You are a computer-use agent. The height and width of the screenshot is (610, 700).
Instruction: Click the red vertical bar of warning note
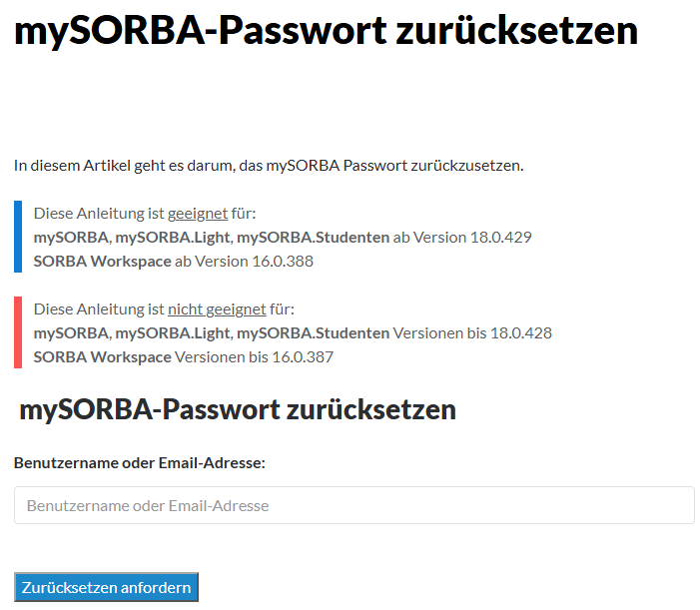click(x=18, y=332)
